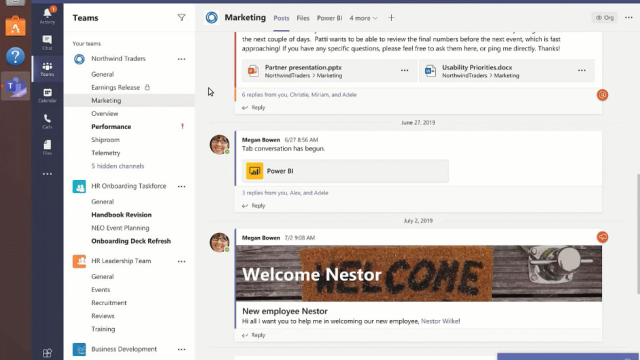Open Partner presentation.pptx attachment
This screenshot has height=360, width=640.
pyautogui.click(x=329, y=71)
